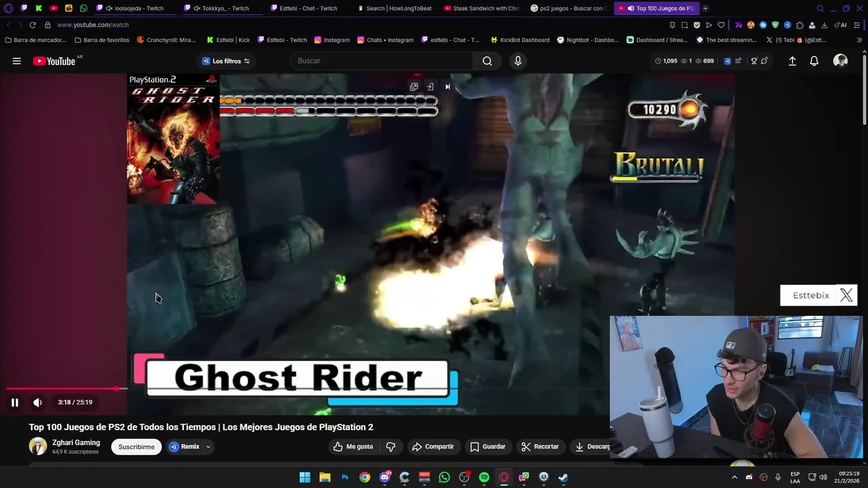Image resolution: width=868 pixels, height=488 pixels.
Task: Open KickBot Dashboard bookmark
Action: (519, 40)
